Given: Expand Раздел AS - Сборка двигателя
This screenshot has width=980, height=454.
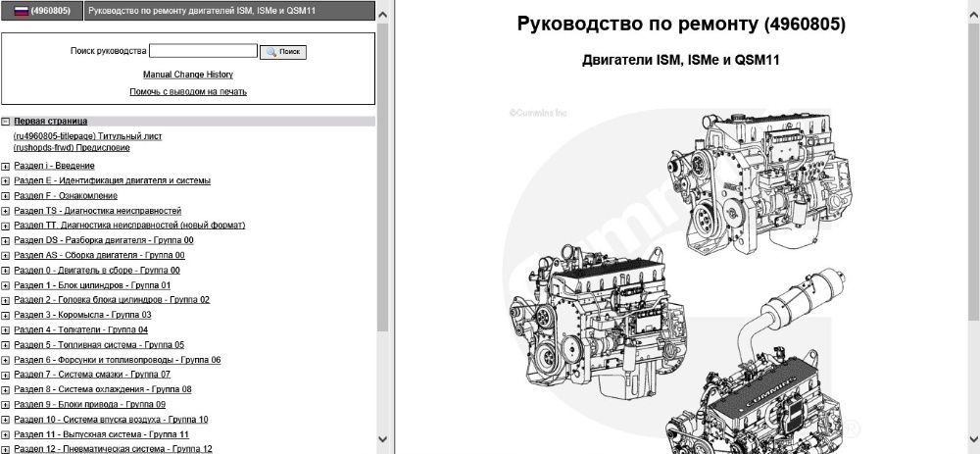Looking at the screenshot, I should 6,256.
